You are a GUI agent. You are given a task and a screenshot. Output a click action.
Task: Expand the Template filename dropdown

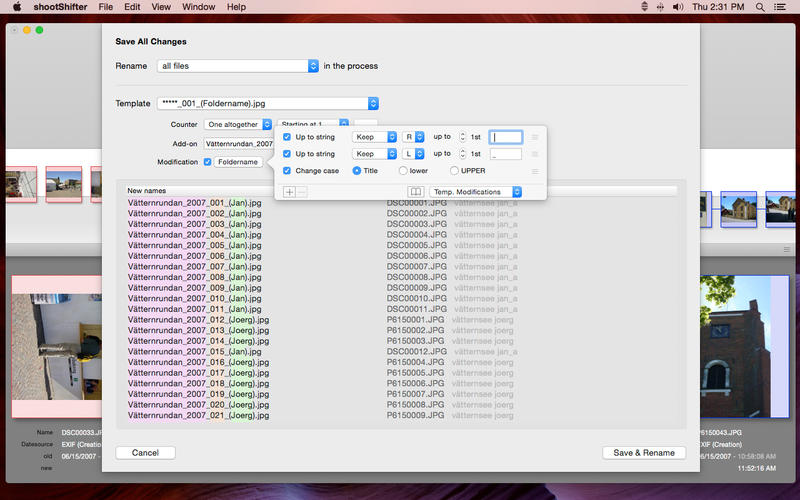pos(266,103)
